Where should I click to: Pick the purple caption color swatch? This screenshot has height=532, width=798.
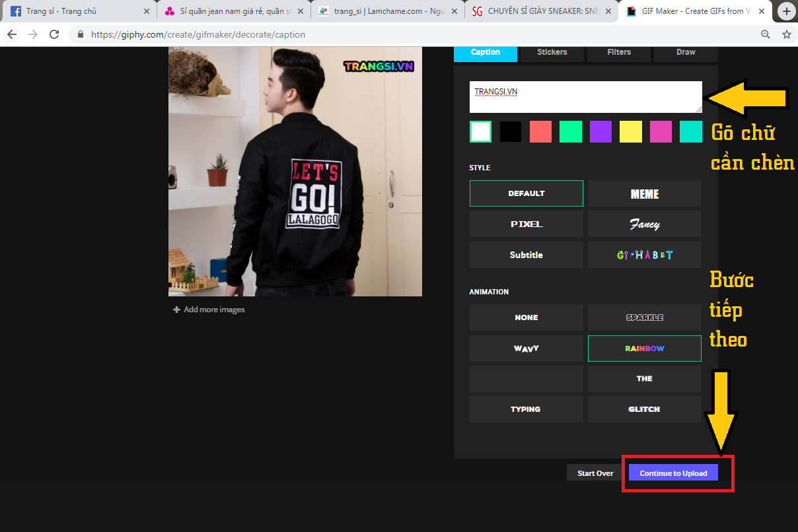coord(600,132)
